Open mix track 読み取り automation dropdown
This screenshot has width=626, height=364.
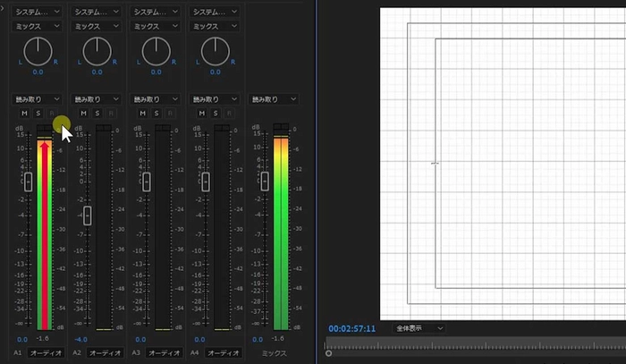tap(274, 99)
